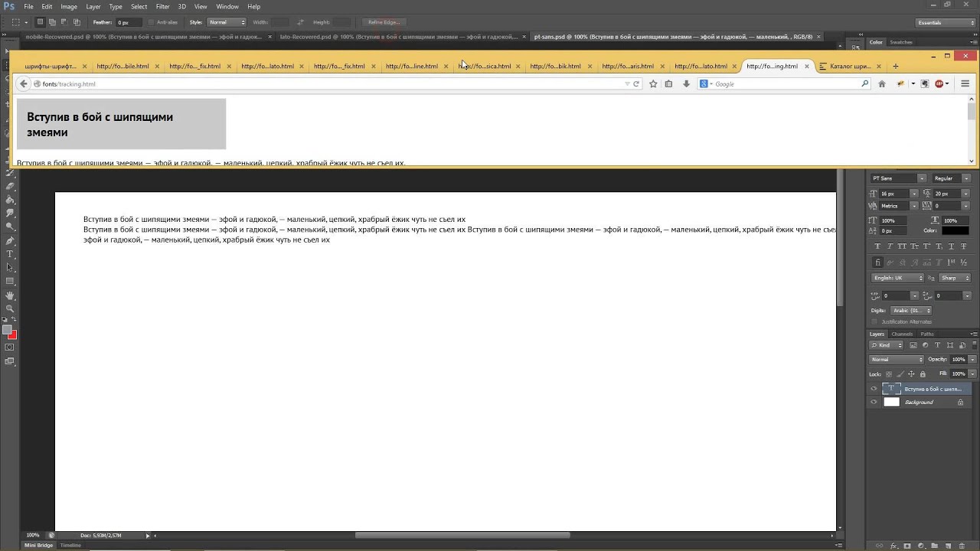Click the browser Back arrow button
The image size is (980, 551).
tap(24, 83)
